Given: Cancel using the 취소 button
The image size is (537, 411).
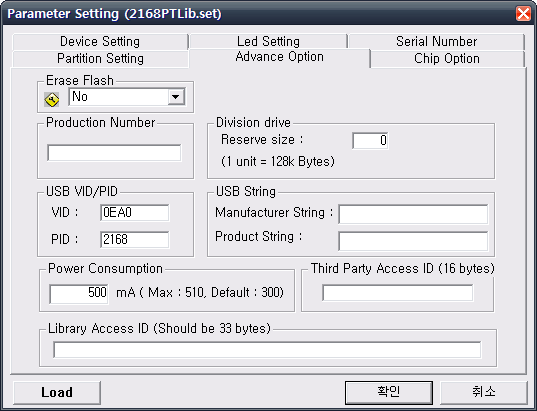Looking at the screenshot, I should tap(483, 393).
